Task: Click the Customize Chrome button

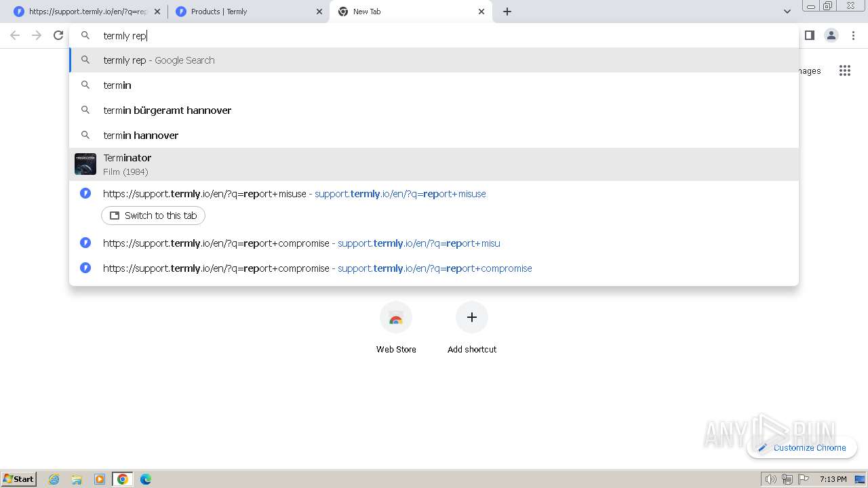Action: (x=802, y=447)
